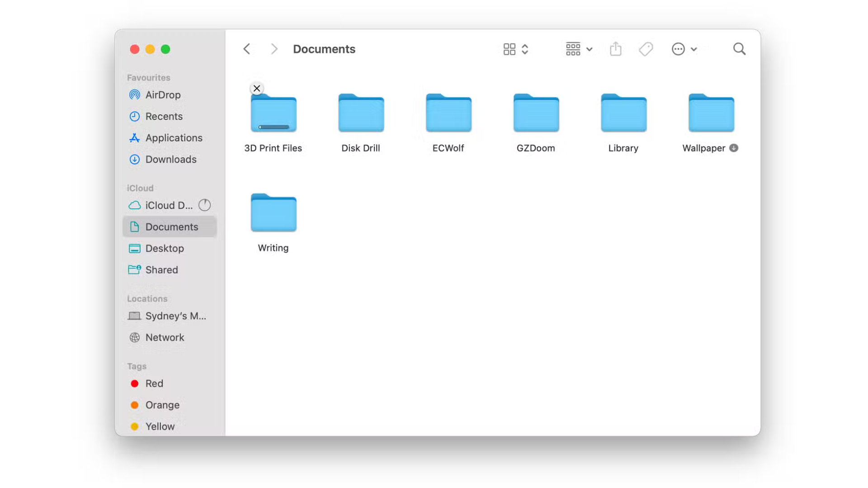The image size is (868, 488).
Task: Filter by the Orange tag
Action: click(162, 405)
